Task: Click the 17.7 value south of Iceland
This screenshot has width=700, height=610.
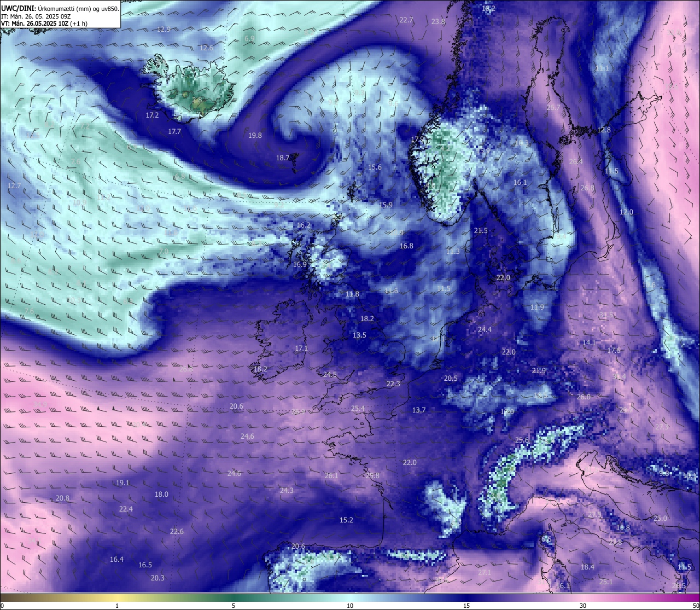Action: click(x=174, y=132)
